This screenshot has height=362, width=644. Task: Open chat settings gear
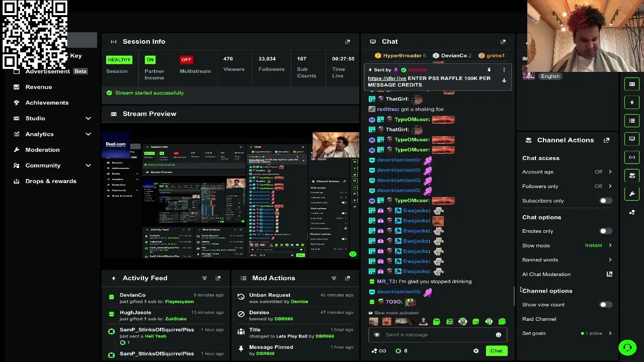coord(476,351)
